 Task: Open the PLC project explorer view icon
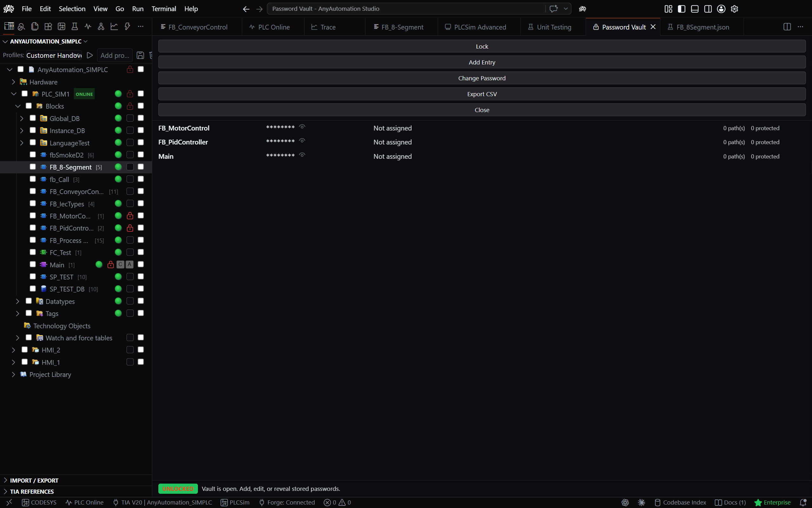[9, 27]
